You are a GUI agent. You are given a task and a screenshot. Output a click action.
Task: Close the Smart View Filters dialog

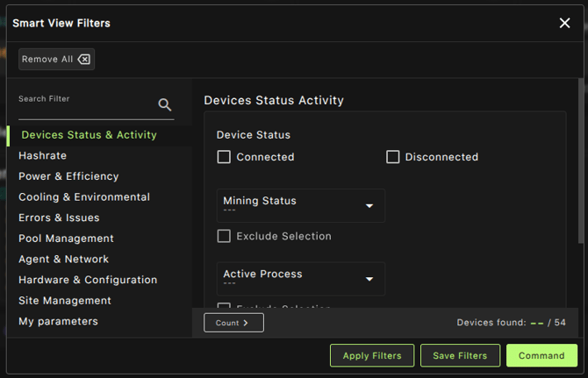point(564,23)
